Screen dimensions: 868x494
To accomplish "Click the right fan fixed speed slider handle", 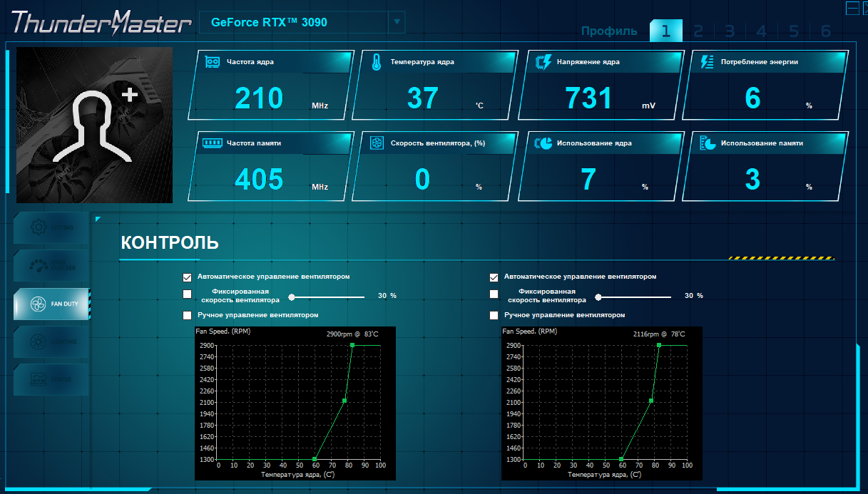I will 598,297.
